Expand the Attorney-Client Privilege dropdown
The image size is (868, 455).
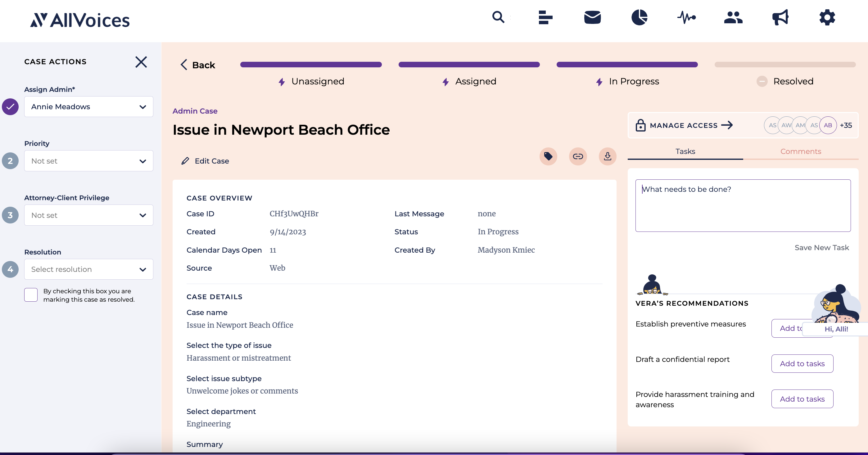[x=88, y=215]
